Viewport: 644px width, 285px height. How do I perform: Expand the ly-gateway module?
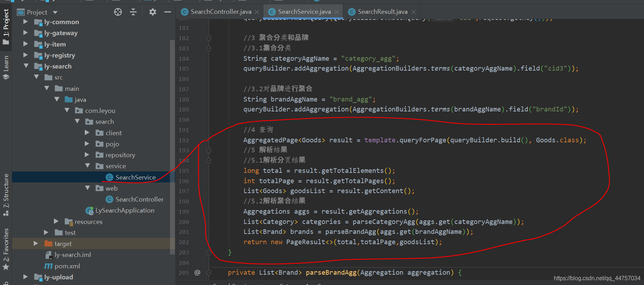coord(25,33)
